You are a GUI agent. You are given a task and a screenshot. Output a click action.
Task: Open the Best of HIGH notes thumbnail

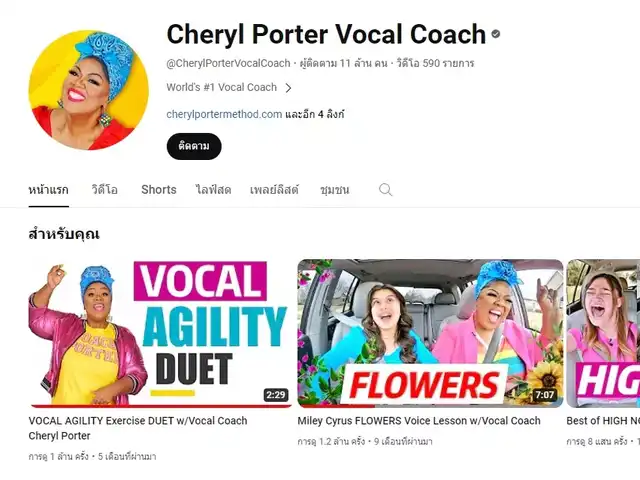[x=603, y=333]
